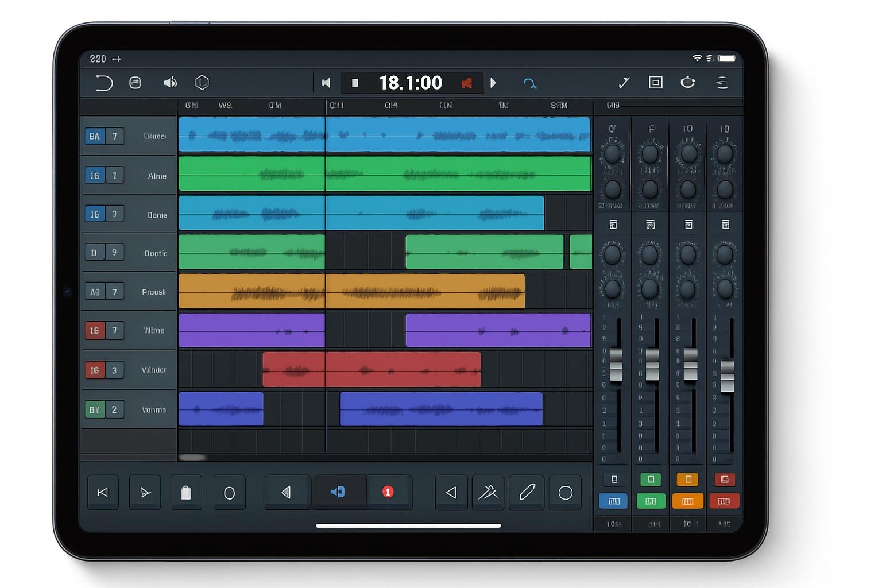Click the red record button in bottom toolbar
882x588 pixels.
[388, 492]
